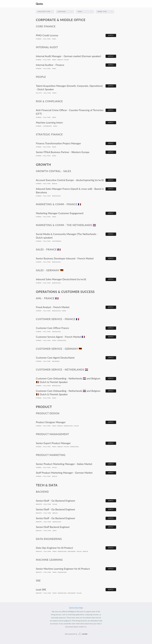Viewport: 152px width, 644px height.
Task: Open Senior Machine Learning Engineer for AI Product
Action: pyautogui.click(x=63, y=568)
